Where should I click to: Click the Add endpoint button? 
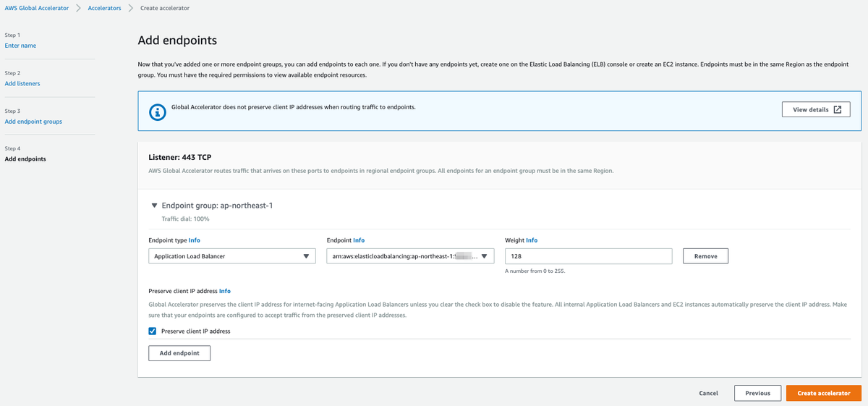pyautogui.click(x=179, y=353)
